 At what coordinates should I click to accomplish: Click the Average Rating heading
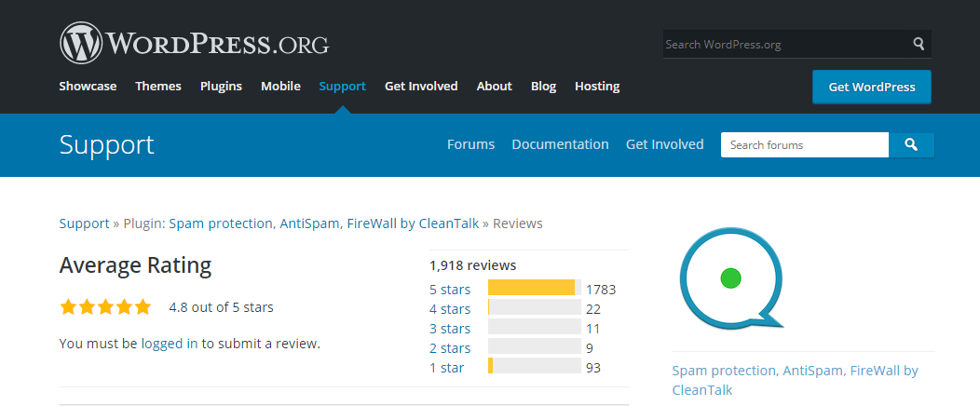[136, 265]
